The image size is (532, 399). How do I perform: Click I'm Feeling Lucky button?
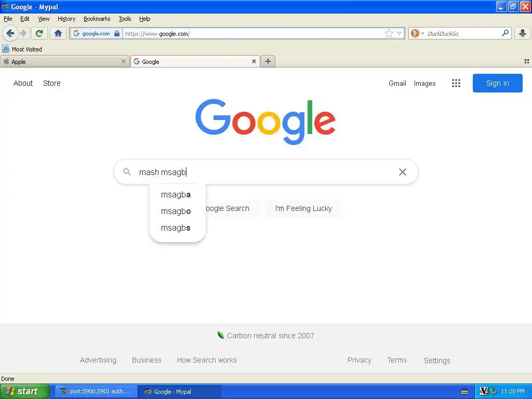pyautogui.click(x=303, y=208)
